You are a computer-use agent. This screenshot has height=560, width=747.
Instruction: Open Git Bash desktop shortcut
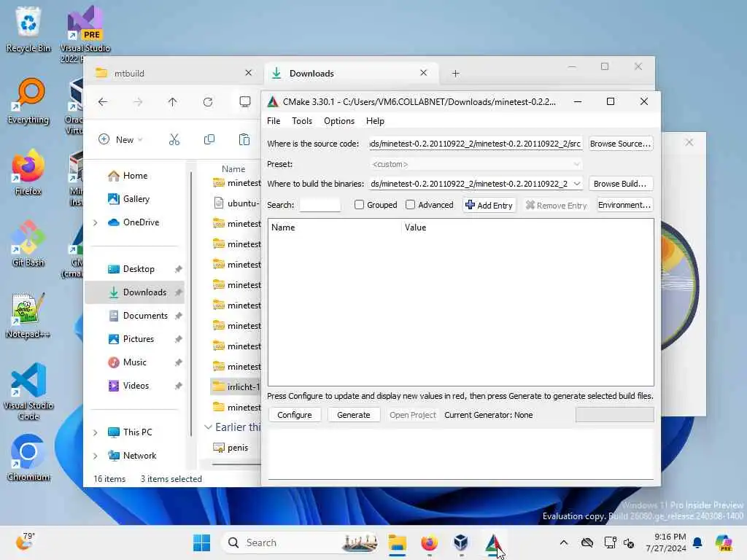(x=28, y=244)
